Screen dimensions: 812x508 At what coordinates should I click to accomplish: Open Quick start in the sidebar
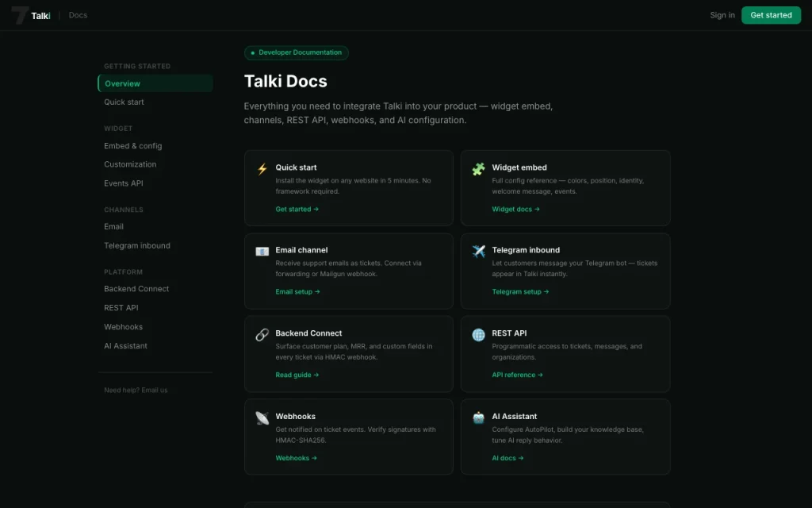pyautogui.click(x=124, y=102)
